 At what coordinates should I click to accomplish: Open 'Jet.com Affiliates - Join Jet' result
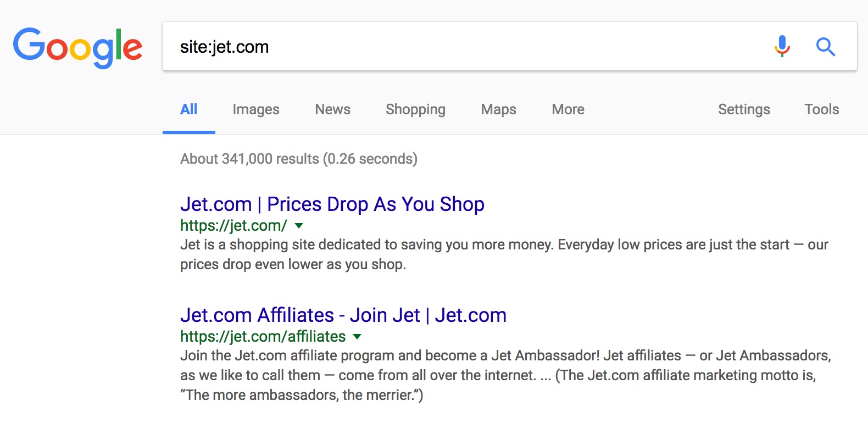pos(343,315)
